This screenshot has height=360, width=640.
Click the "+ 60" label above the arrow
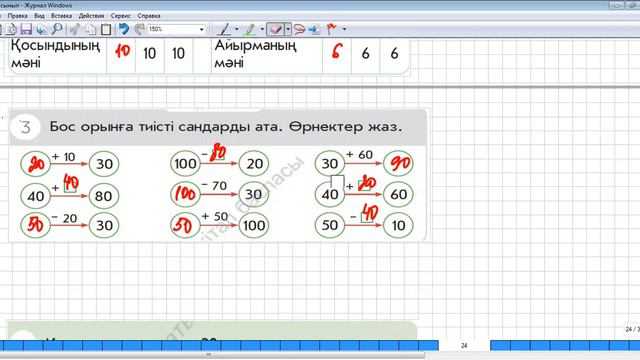coord(359,155)
